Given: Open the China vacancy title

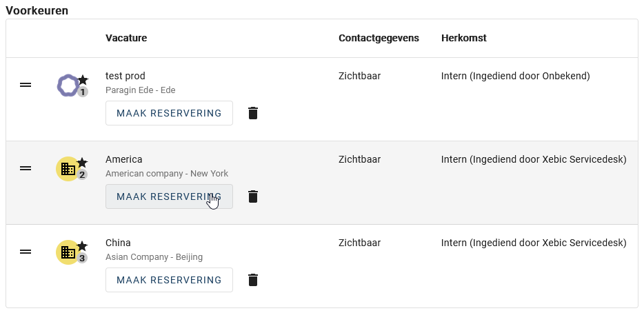Looking at the screenshot, I should tap(119, 243).
